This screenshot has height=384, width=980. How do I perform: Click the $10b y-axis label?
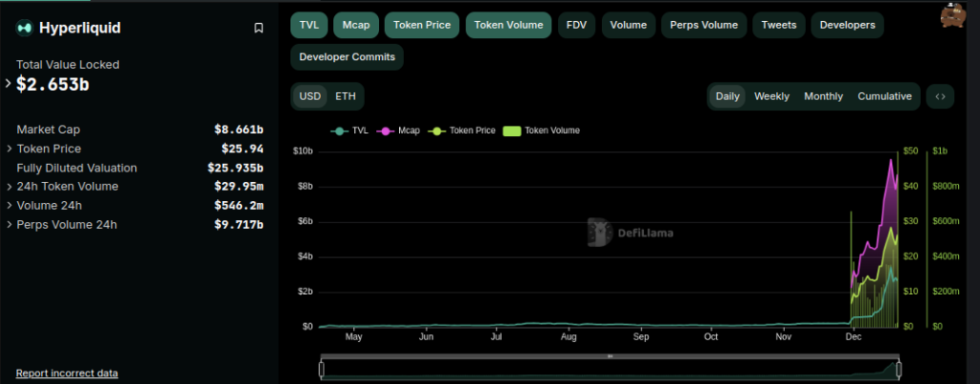[x=302, y=151]
